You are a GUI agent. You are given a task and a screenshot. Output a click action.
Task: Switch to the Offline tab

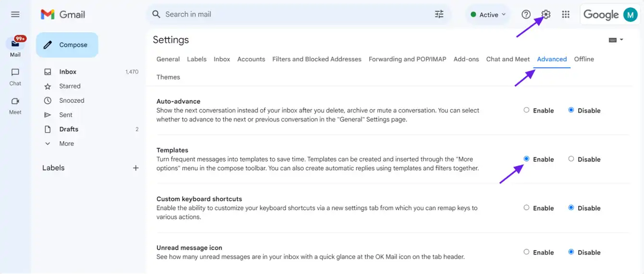coord(584,59)
